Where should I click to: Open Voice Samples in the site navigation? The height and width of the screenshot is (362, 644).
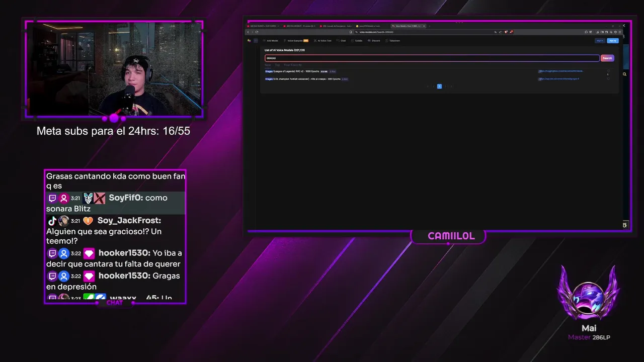coord(296,41)
